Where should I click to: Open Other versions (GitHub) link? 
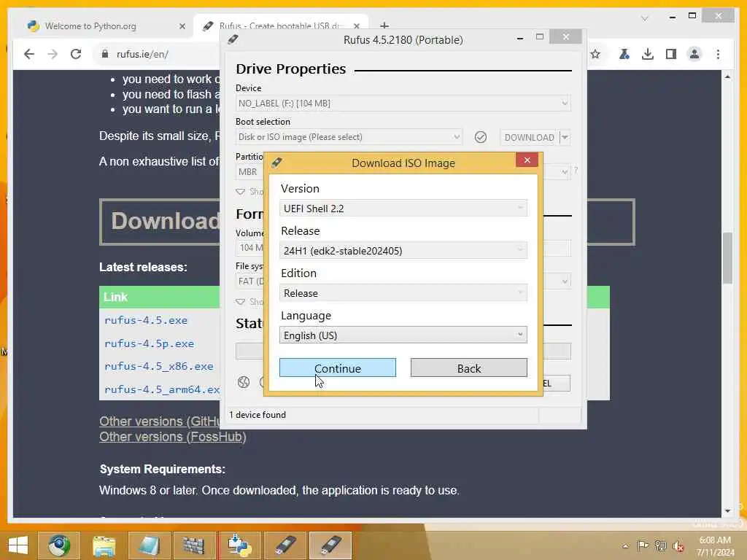(x=160, y=421)
